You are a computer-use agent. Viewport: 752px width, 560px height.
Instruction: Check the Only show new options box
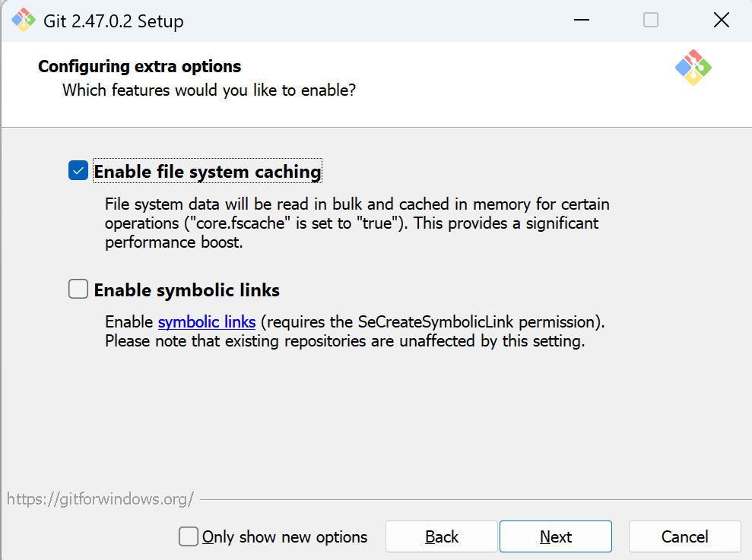pyautogui.click(x=189, y=536)
